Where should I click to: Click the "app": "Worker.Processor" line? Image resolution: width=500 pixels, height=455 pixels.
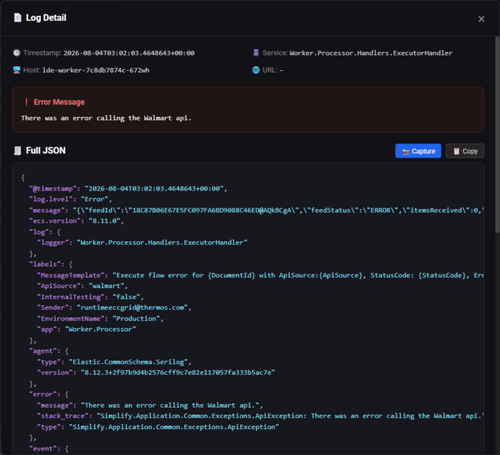[87, 329]
